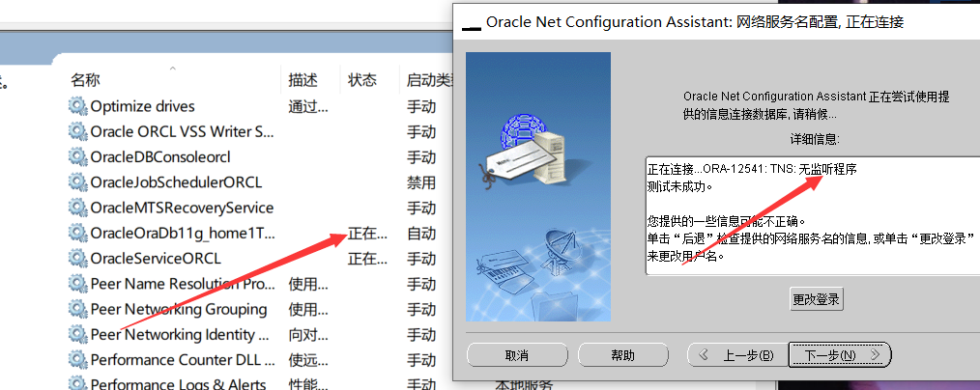The image size is (980, 390).
Task: Click the Performance Logs & Alerts gear icon
Action: (77, 384)
